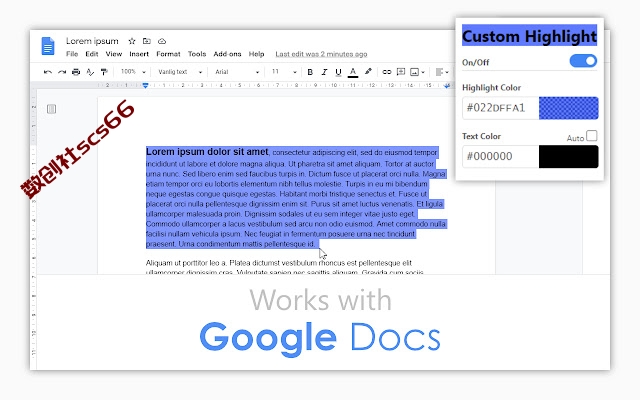Open the Help menu
This screenshot has height=400, width=640.
click(x=256, y=54)
